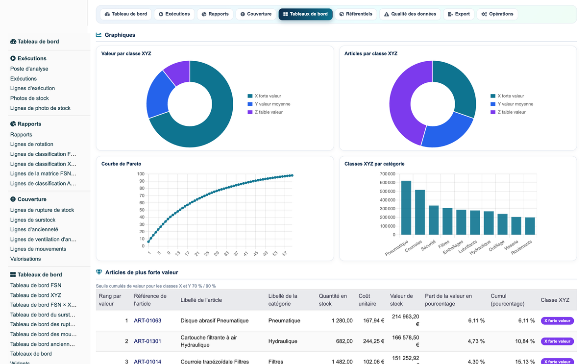The image size is (588, 364).
Task: Click the Sécurité bar in the category chart
Action: (434, 220)
